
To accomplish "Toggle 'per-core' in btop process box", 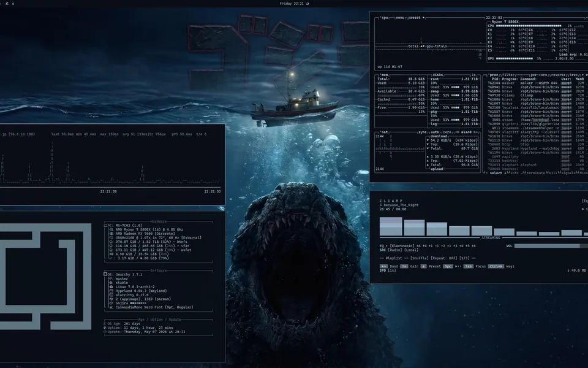I will (539, 75).
